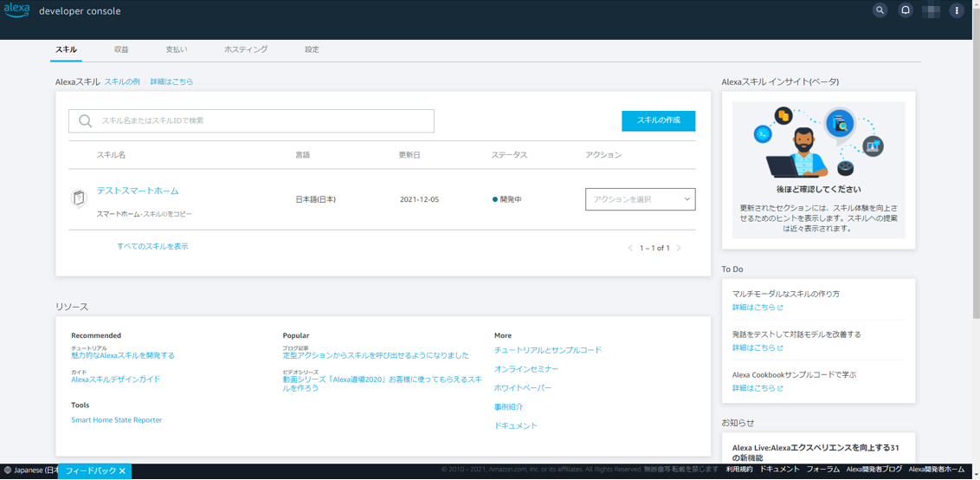Click the Alexaスキル インサイト illustration
The width and height of the screenshot is (980, 480).
click(x=818, y=142)
